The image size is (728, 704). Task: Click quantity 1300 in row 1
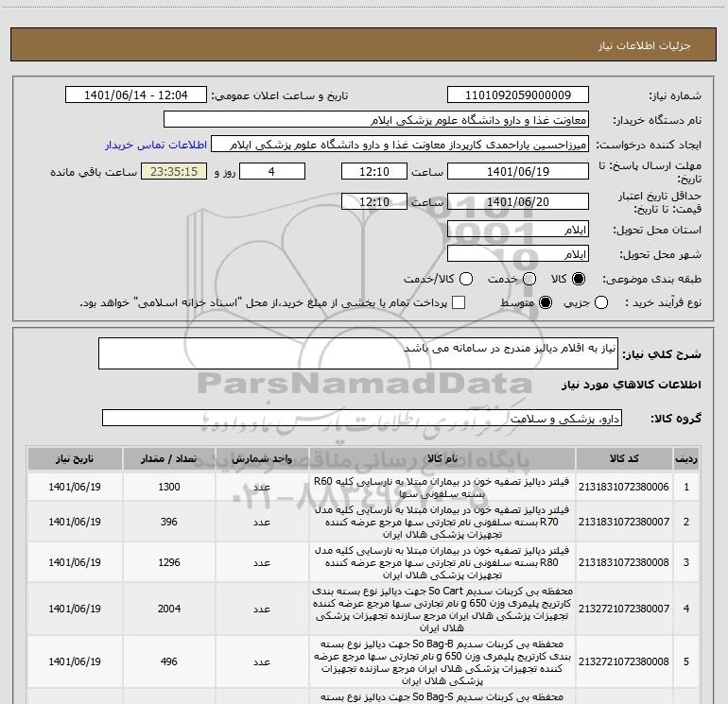(169, 487)
